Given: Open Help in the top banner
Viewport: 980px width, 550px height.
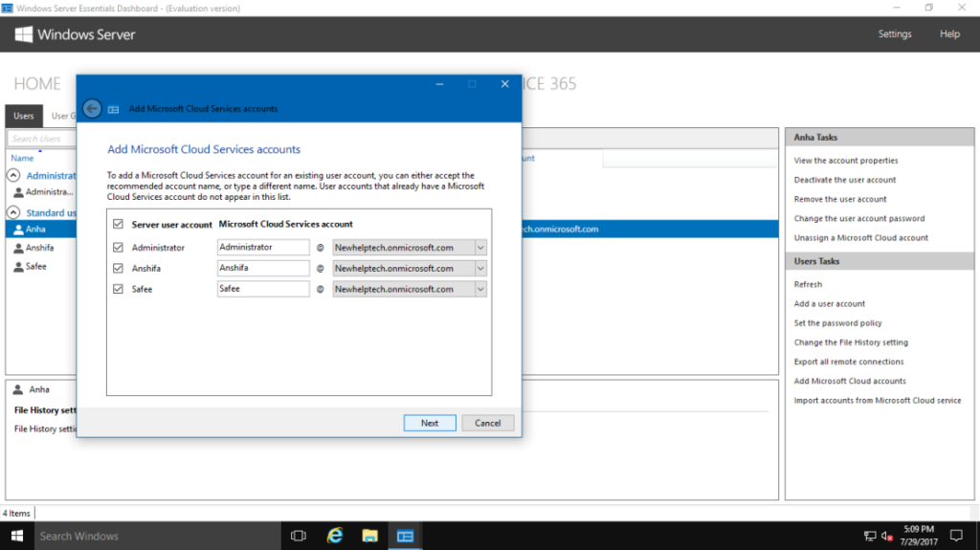Looking at the screenshot, I should click(949, 33).
